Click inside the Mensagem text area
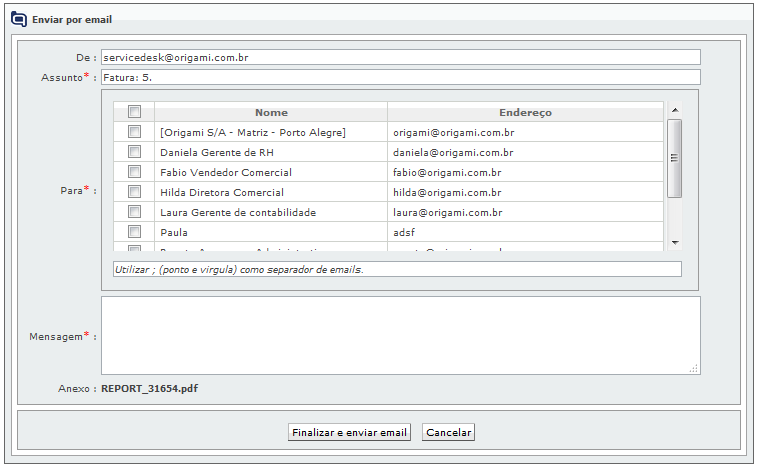759x468 pixels. [x=400, y=335]
